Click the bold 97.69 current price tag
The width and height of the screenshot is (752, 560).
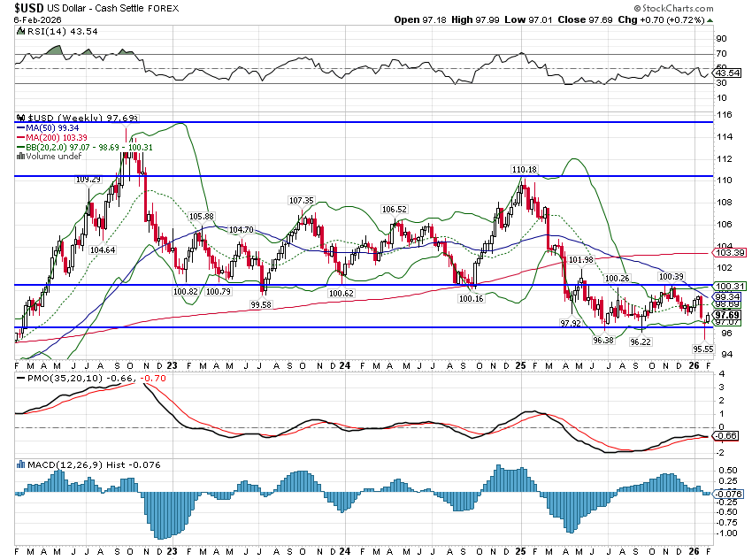[727, 315]
